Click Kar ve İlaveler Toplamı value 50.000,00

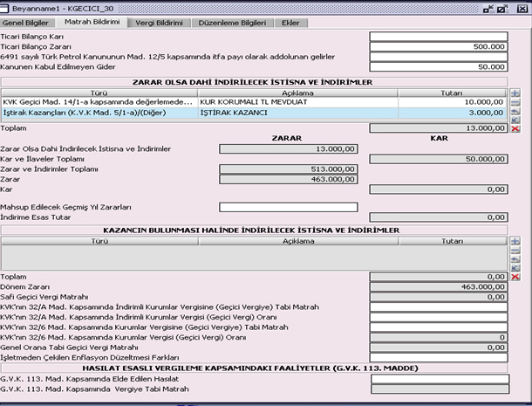pyautogui.click(x=439, y=159)
